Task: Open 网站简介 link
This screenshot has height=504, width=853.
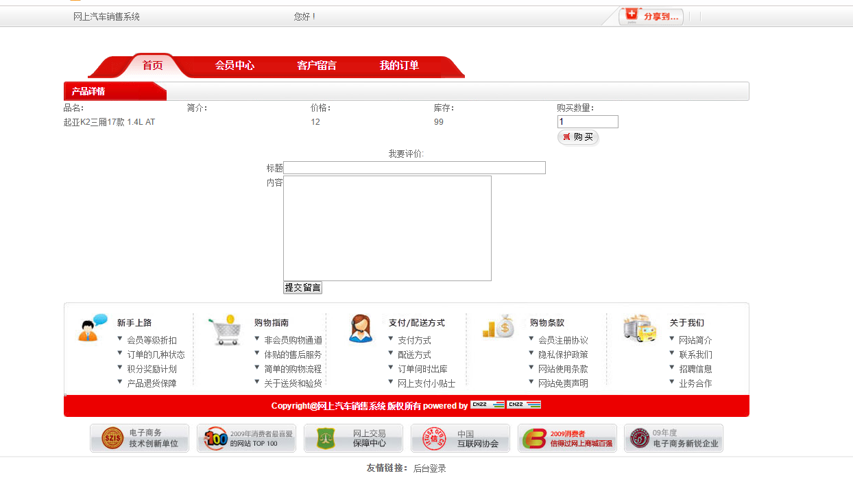Action: click(x=695, y=340)
